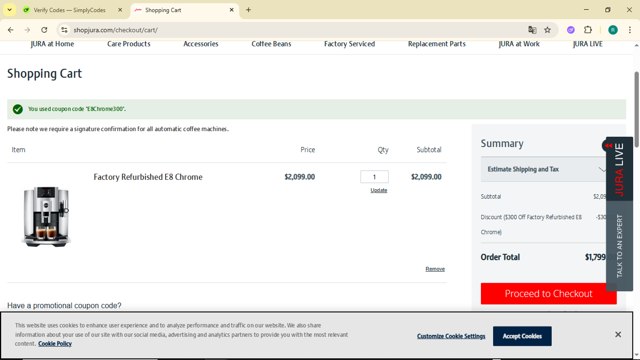Open the Coffee Beans menu
The height and width of the screenshot is (360, 640).
click(271, 44)
